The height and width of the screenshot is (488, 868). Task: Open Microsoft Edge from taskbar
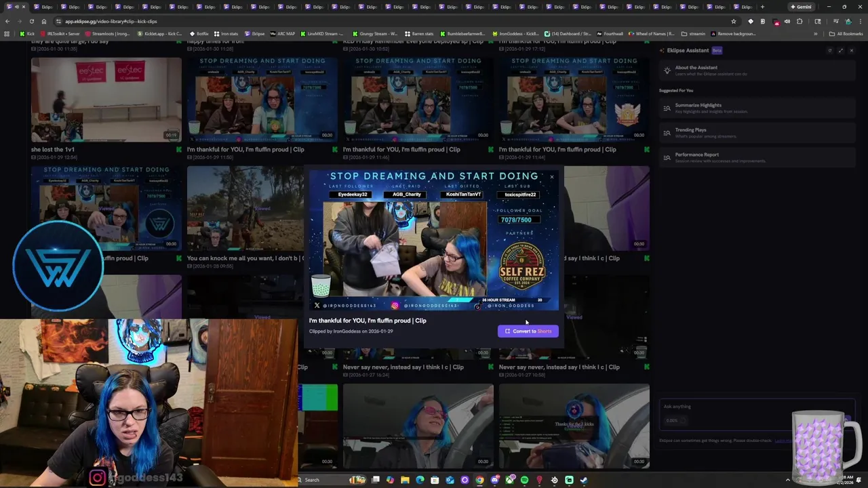pos(420,480)
